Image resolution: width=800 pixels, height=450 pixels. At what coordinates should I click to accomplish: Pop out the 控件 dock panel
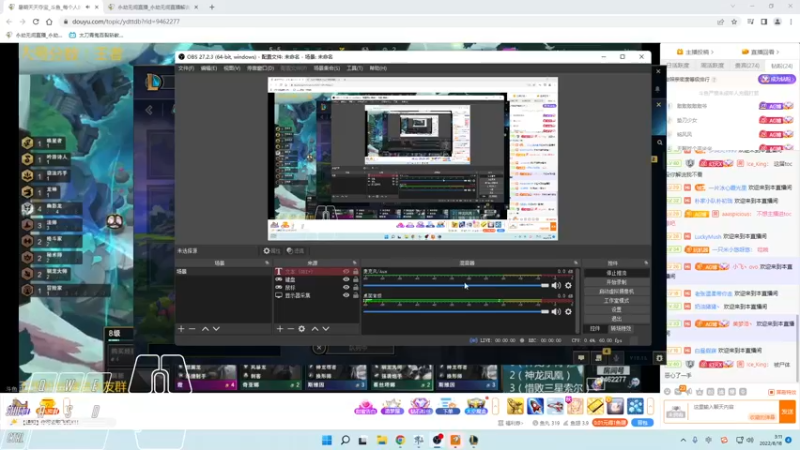[x=646, y=263]
